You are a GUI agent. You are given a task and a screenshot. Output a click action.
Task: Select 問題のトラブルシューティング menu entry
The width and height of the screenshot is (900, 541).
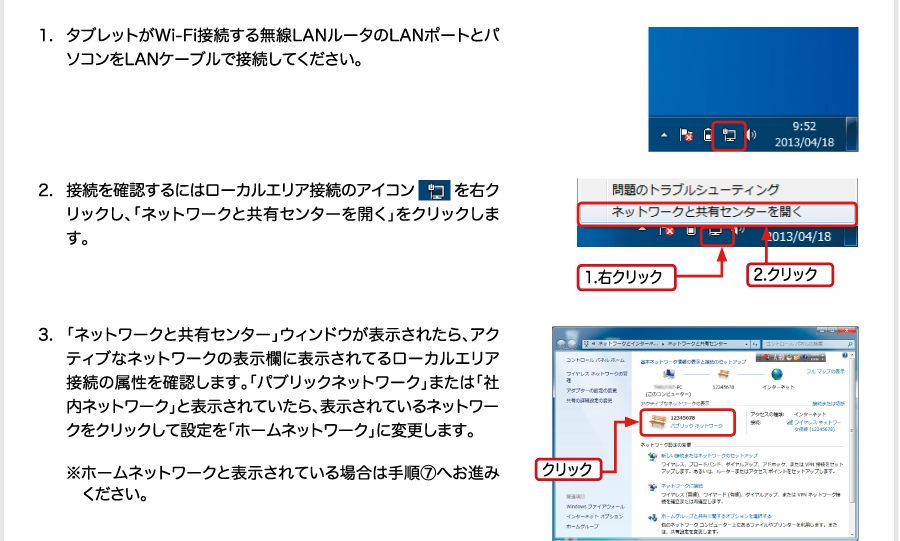[696, 189]
